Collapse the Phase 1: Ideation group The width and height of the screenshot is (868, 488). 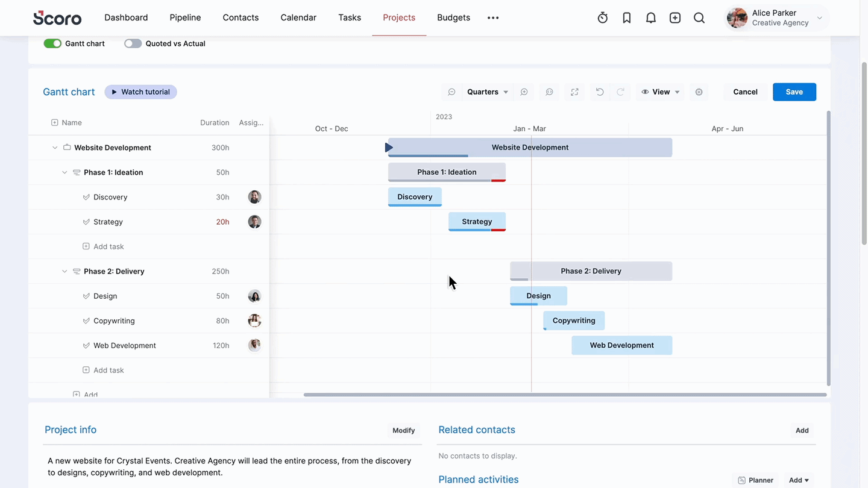point(64,172)
